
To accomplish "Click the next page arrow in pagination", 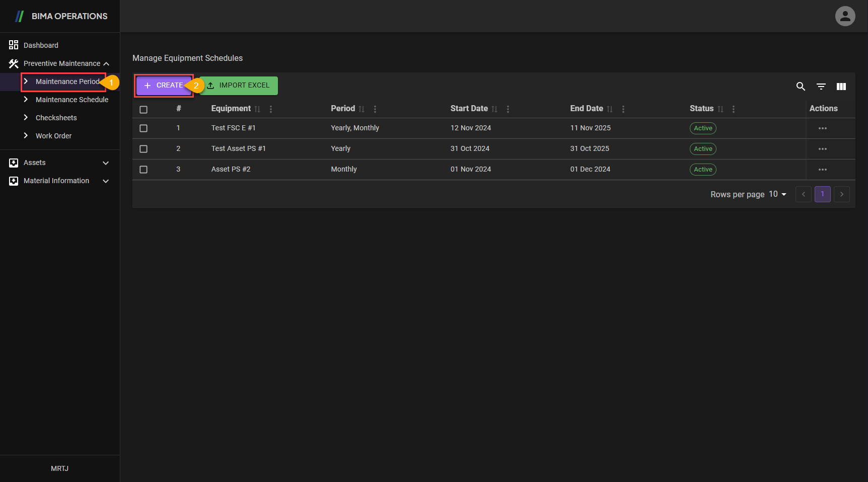I will pos(841,194).
